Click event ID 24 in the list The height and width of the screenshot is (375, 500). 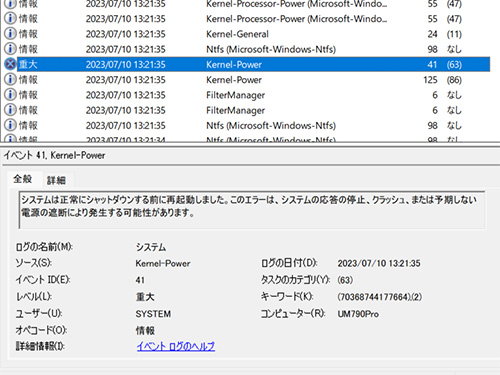coord(432,34)
